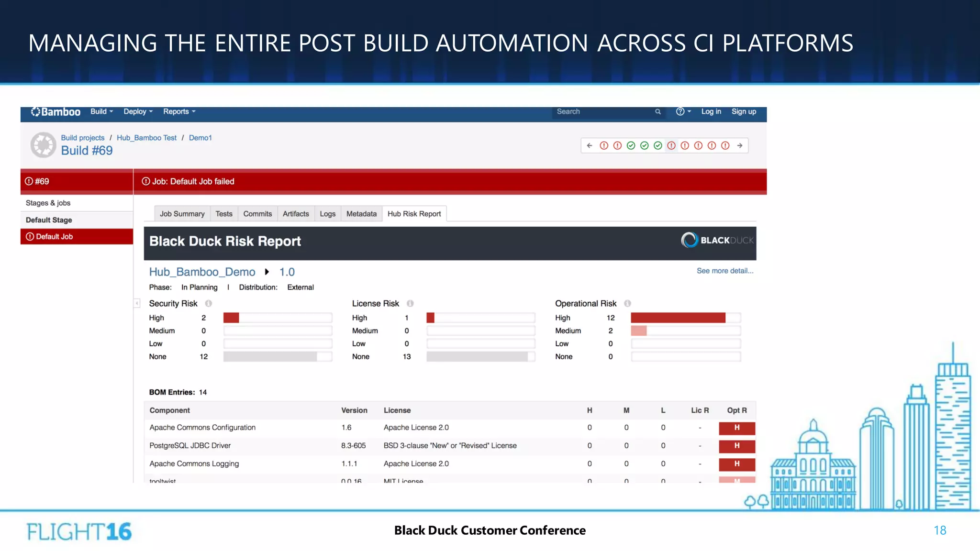Switch to the Artifacts tab

point(296,214)
